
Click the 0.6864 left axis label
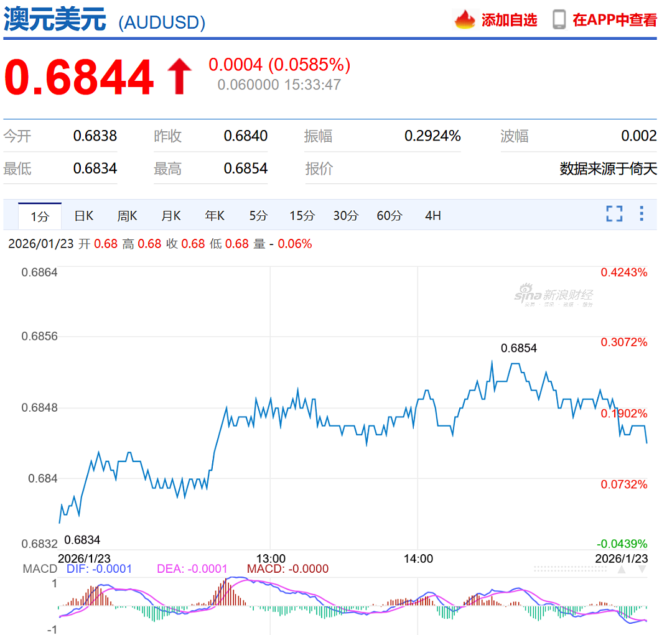(39, 272)
